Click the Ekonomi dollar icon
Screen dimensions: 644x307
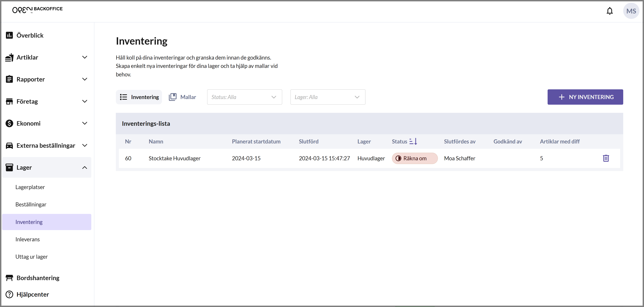point(9,123)
